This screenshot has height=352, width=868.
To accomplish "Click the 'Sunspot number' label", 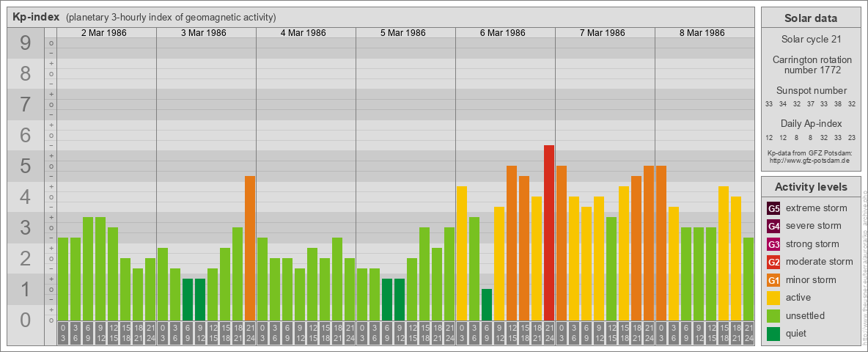I will [811, 91].
